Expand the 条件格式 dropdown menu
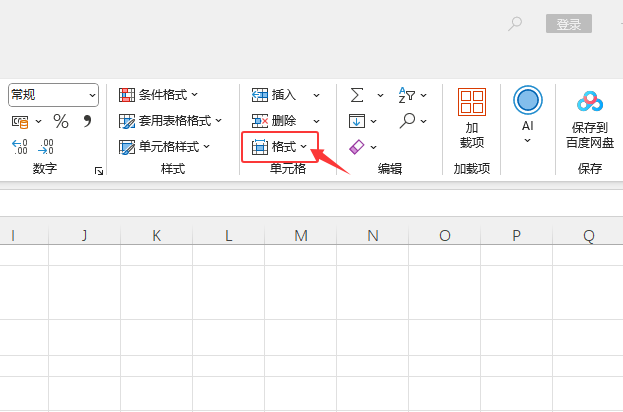 (x=159, y=95)
